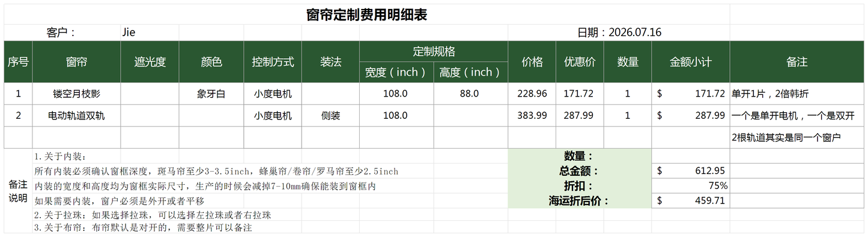Click the 电动轨道双轨 product cell
This screenshot has height=237, width=868.
(77, 116)
